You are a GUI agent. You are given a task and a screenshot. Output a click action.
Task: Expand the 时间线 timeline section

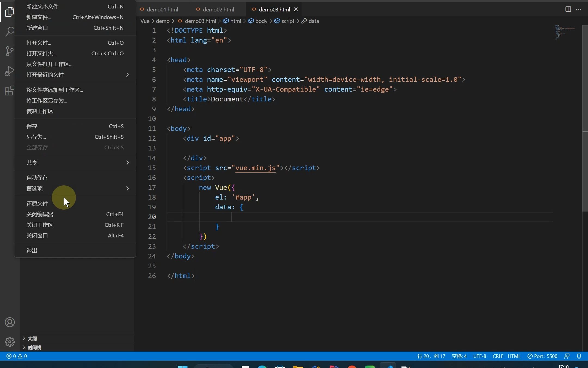[x=34, y=348]
